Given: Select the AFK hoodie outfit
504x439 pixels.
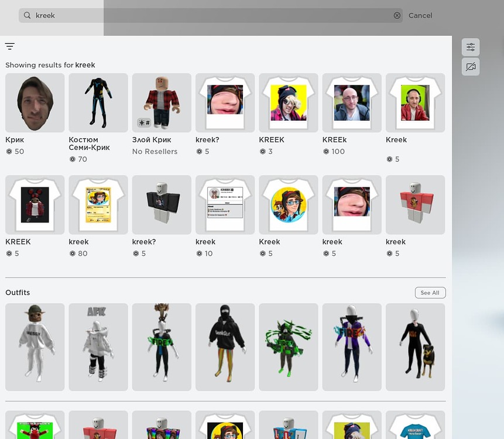Looking at the screenshot, I should pos(98,347).
